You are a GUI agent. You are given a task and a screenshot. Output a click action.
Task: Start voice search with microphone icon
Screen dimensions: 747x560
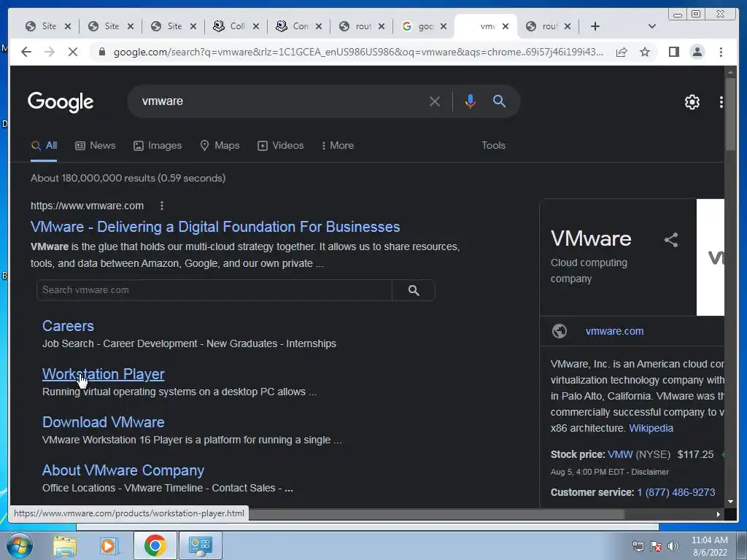tap(471, 101)
